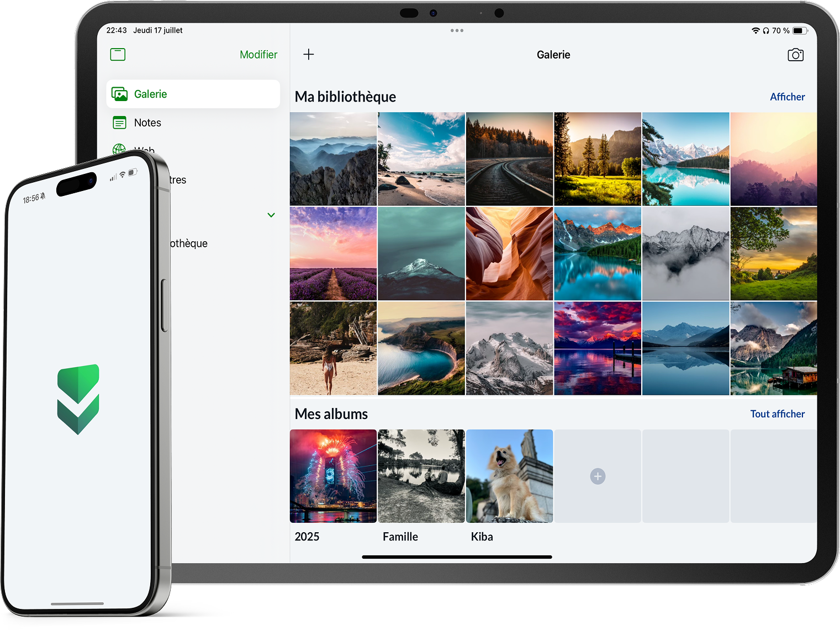
Task: Tap the iPad battery icon
Action: [x=800, y=31]
